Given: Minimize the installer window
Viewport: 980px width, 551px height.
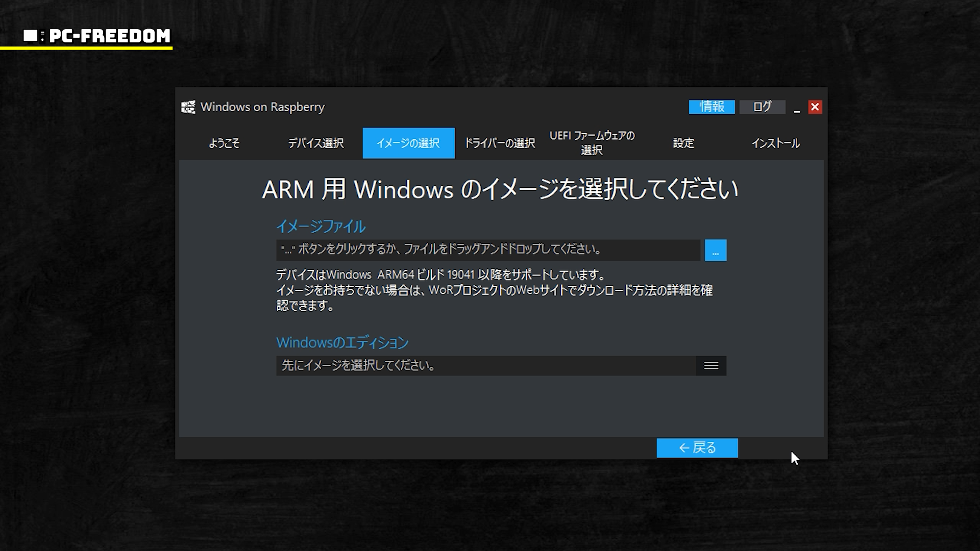Looking at the screenshot, I should (797, 108).
